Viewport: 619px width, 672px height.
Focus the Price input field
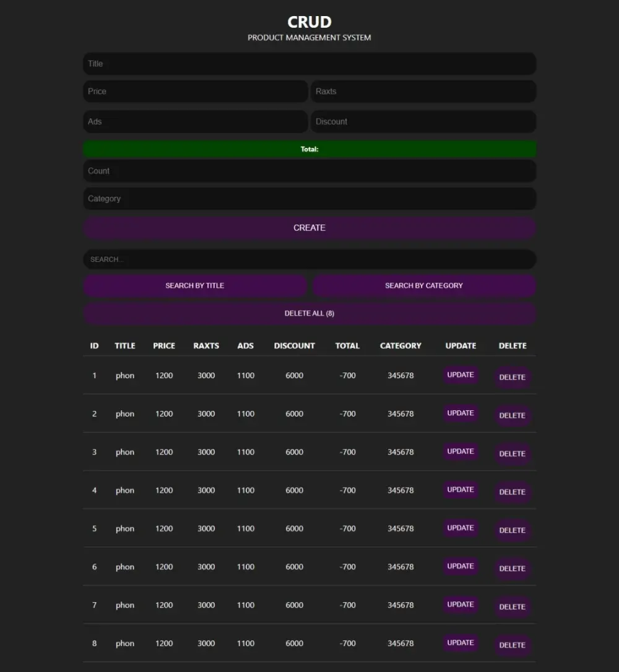tap(195, 91)
